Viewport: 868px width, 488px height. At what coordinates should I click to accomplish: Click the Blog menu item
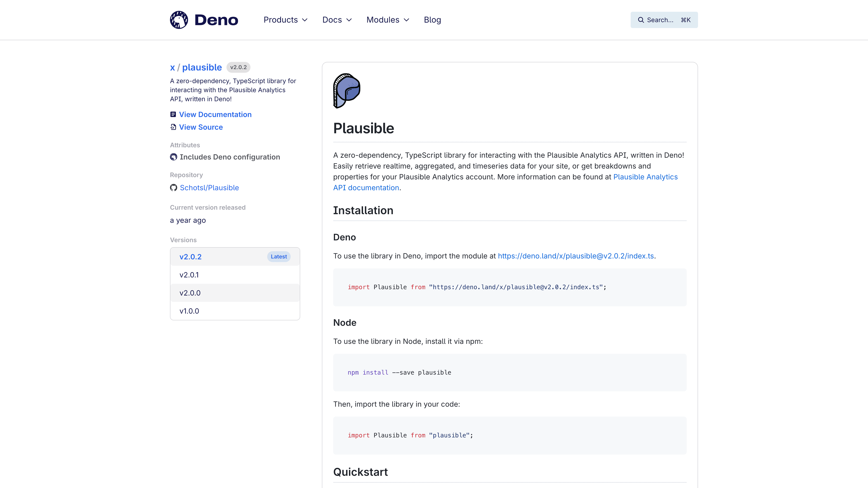432,20
